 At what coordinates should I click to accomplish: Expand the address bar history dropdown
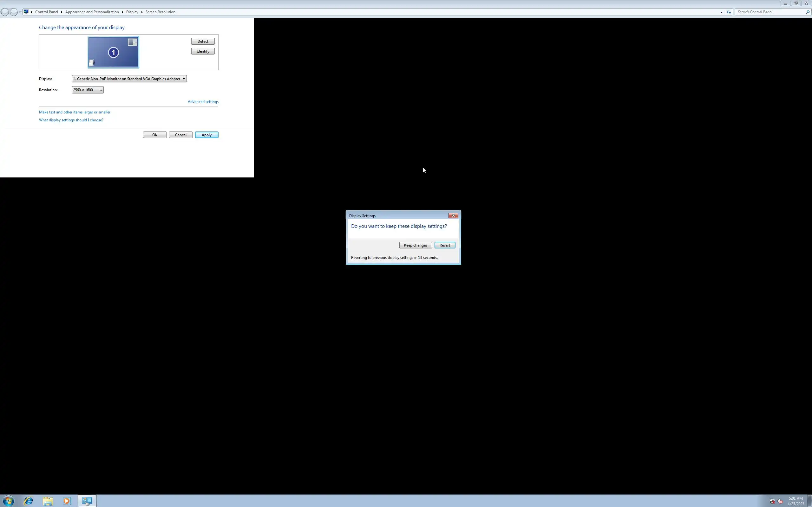pyautogui.click(x=721, y=12)
